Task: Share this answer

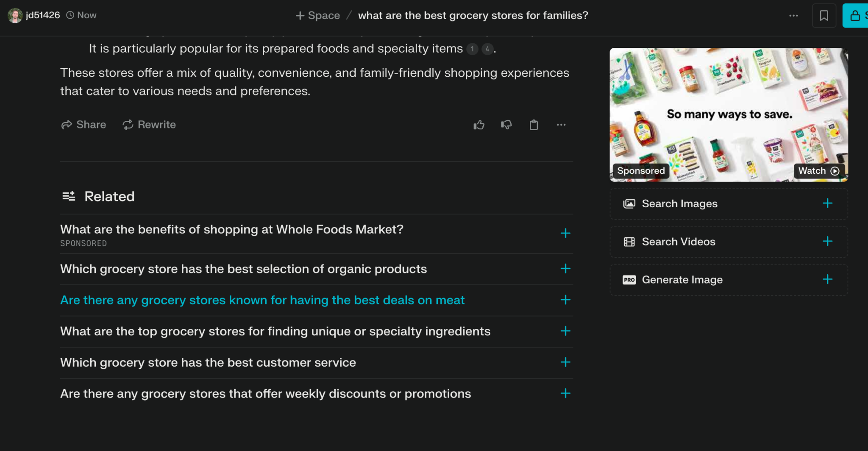Action: (83, 125)
